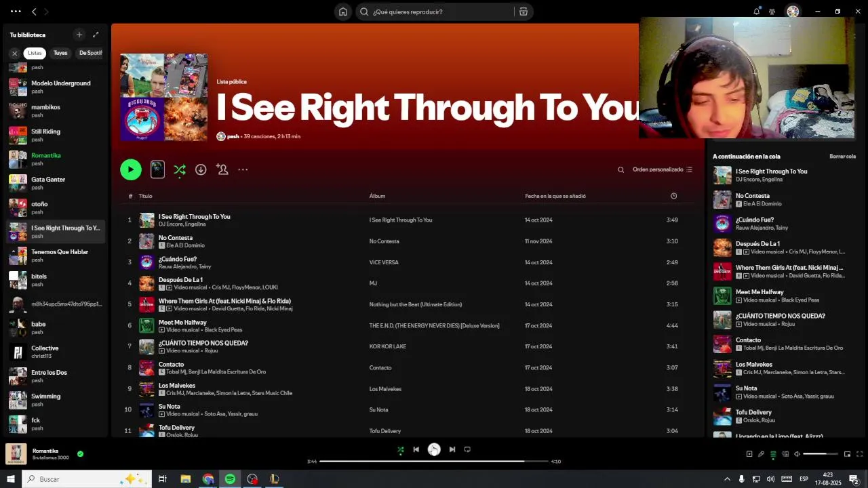Select track I See Right Through To You
868x488 pixels.
194,216
